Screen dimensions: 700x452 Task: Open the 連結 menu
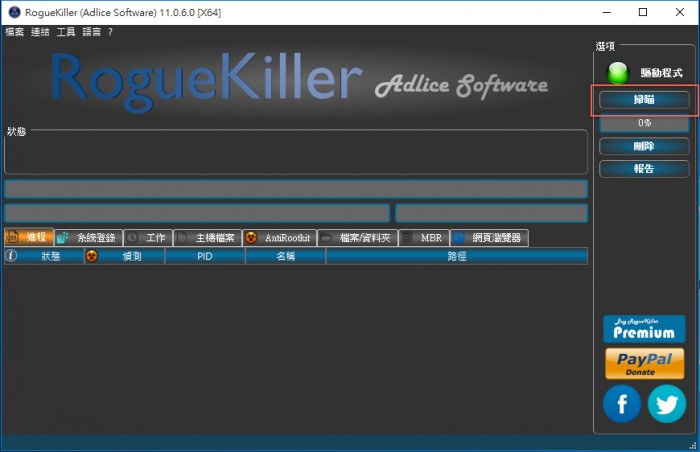(x=40, y=32)
